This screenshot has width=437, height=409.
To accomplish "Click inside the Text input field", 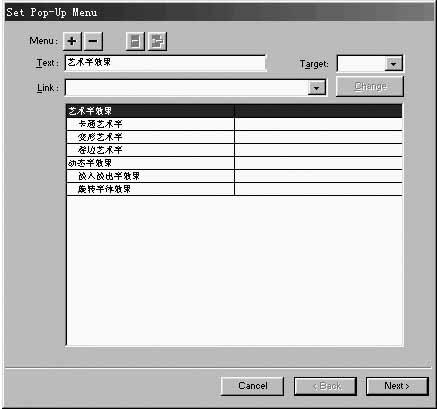I will pos(165,63).
